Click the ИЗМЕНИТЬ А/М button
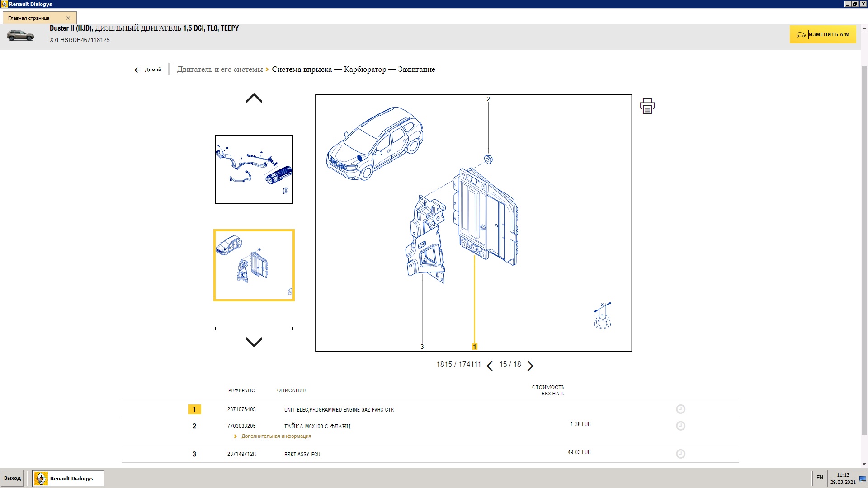 point(823,34)
